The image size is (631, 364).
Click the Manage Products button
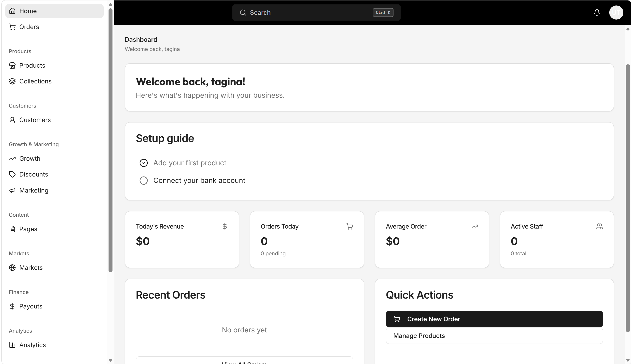pos(494,336)
